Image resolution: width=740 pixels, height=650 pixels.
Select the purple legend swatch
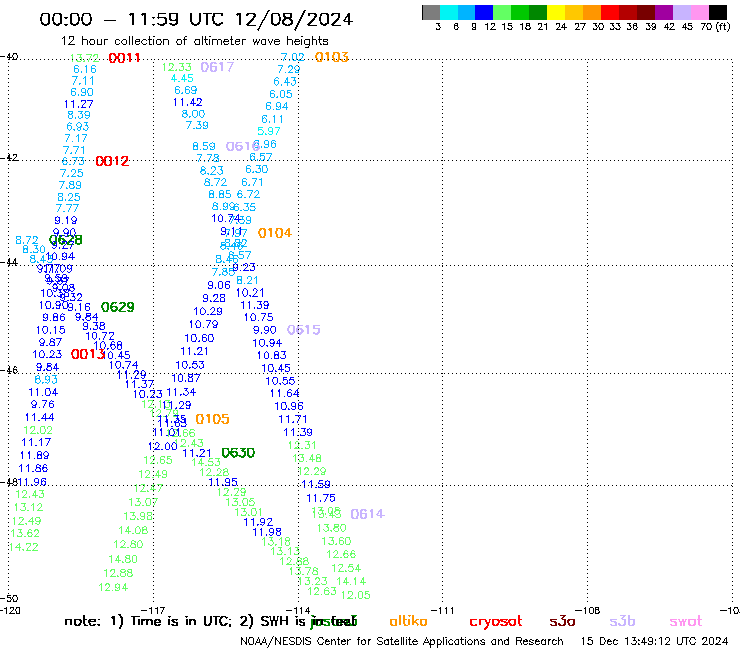tap(664, 12)
